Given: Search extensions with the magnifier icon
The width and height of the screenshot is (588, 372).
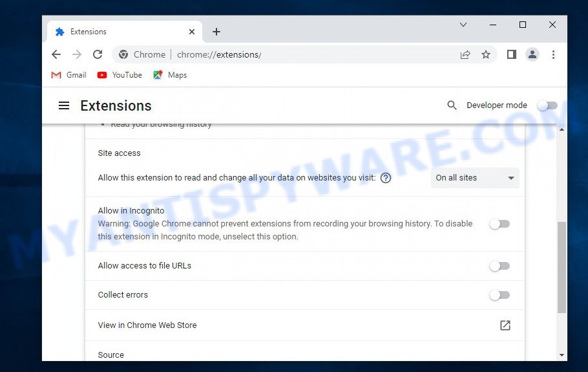Looking at the screenshot, I should click(x=452, y=105).
